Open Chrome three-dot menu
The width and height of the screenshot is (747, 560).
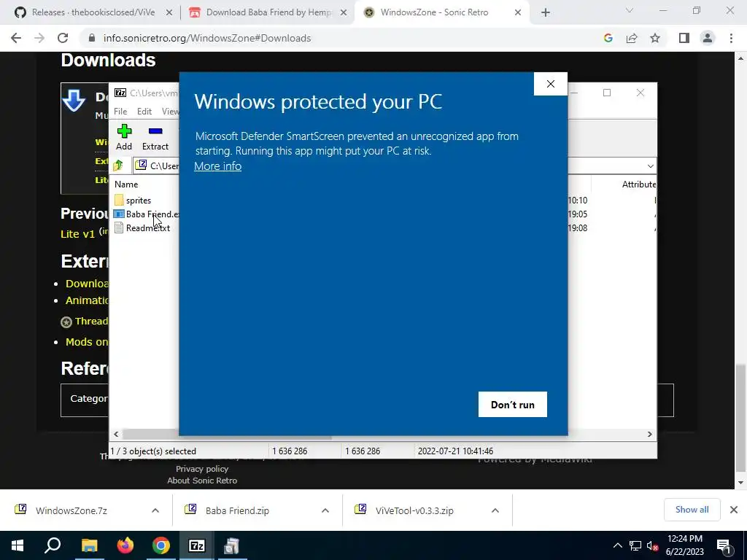pyautogui.click(x=731, y=38)
